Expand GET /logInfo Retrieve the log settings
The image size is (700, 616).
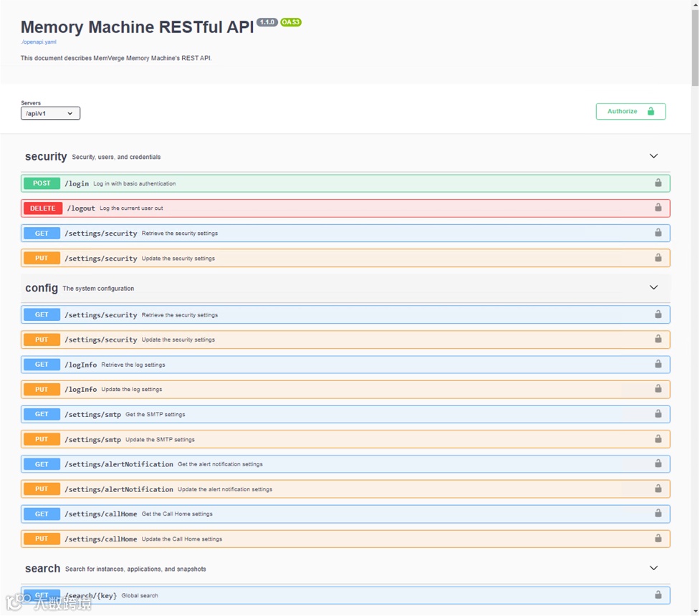(x=345, y=365)
